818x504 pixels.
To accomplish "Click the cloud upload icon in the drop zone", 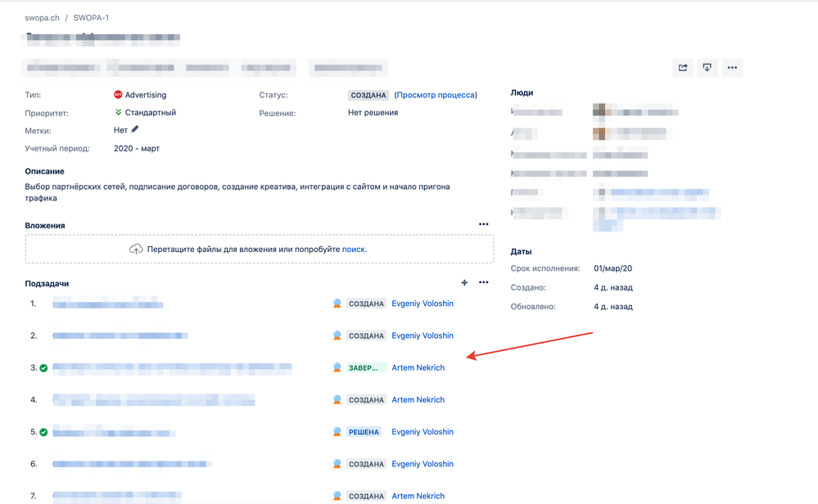I will [136, 249].
